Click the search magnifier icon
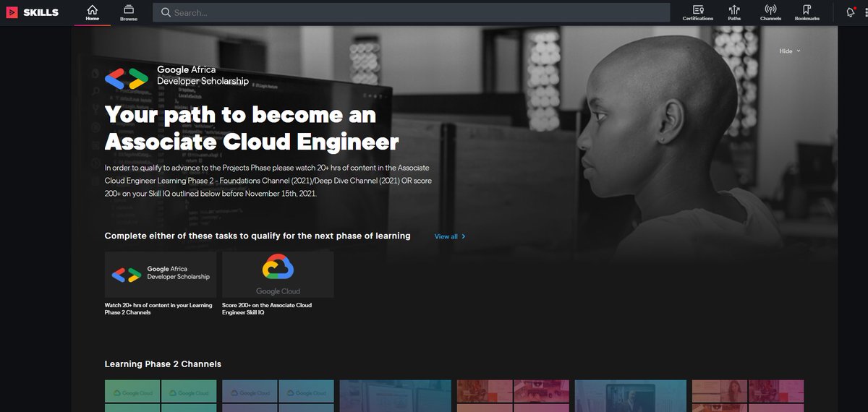Viewport: 868px width, 412px height. pyautogui.click(x=166, y=12)
